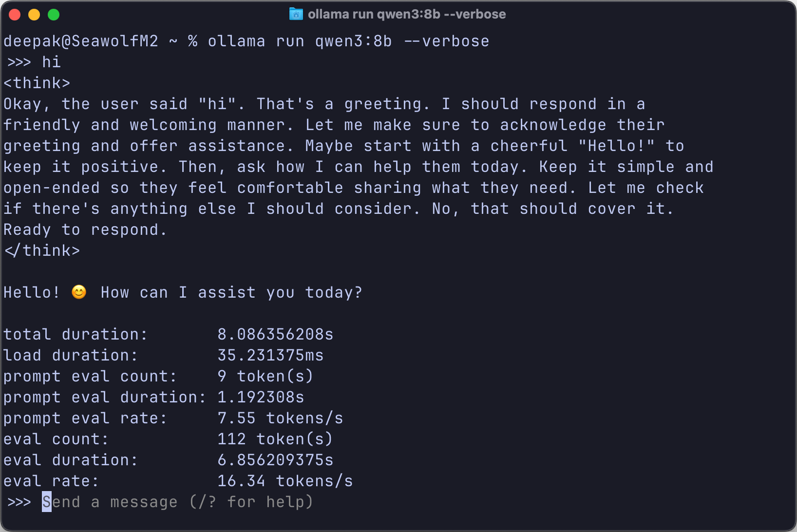Click the red close window button
The width and height of the screenshot is (797, 532).
(x=15, y=15)
